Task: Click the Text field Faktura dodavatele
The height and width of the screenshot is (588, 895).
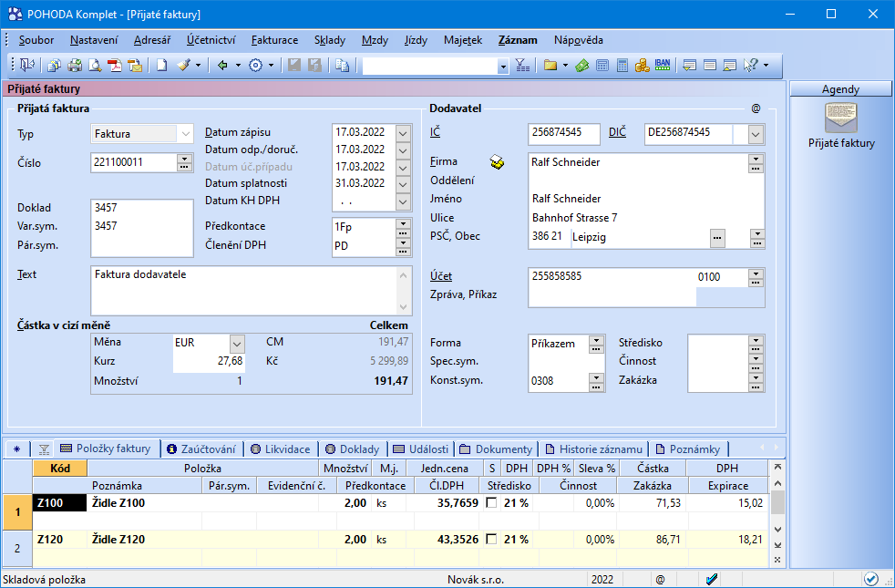Action: [243, 291]
